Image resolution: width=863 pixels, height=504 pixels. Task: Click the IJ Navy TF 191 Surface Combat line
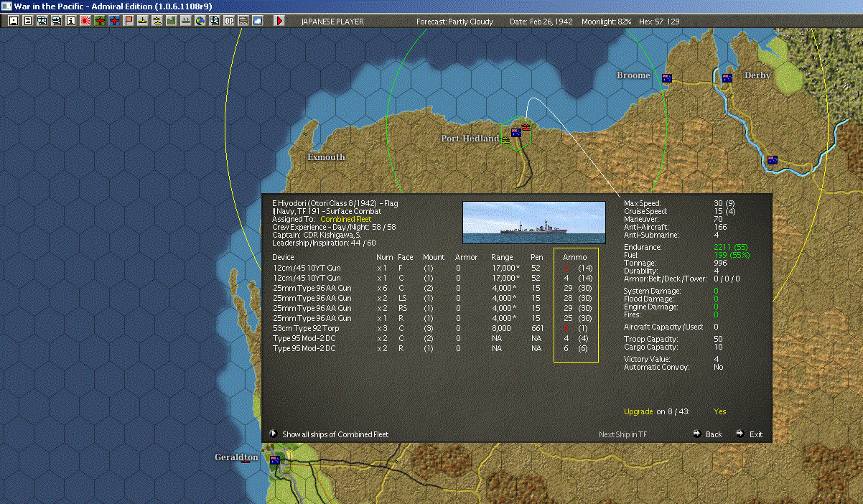[327, 211]
